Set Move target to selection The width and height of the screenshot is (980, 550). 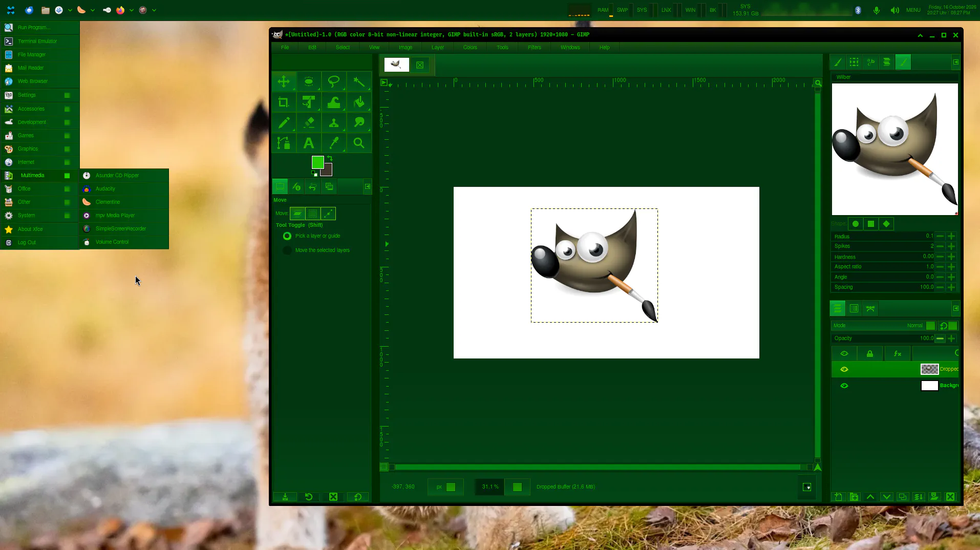click(313, 214)
